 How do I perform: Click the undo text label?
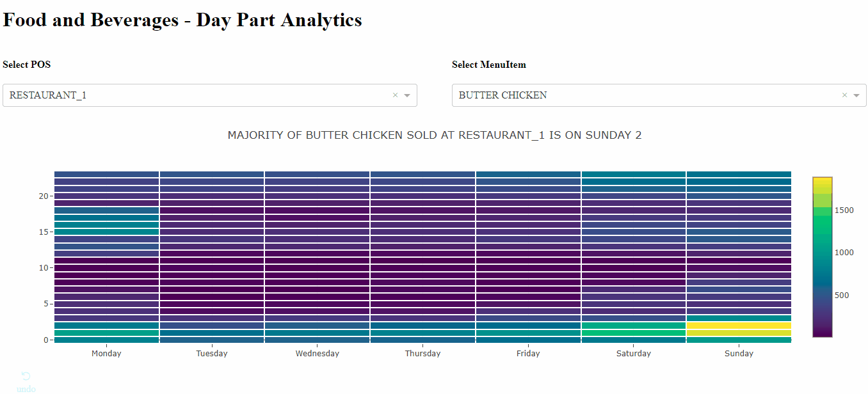(x=26, y=389)
